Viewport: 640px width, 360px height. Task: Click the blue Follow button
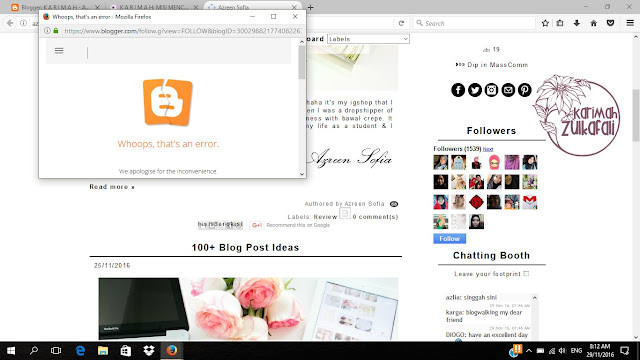449,239
